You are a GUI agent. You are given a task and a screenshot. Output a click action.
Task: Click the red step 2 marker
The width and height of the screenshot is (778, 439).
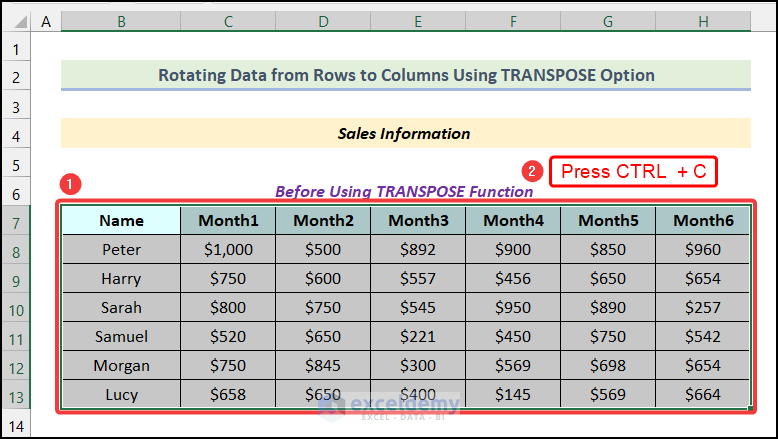(533, 171)
